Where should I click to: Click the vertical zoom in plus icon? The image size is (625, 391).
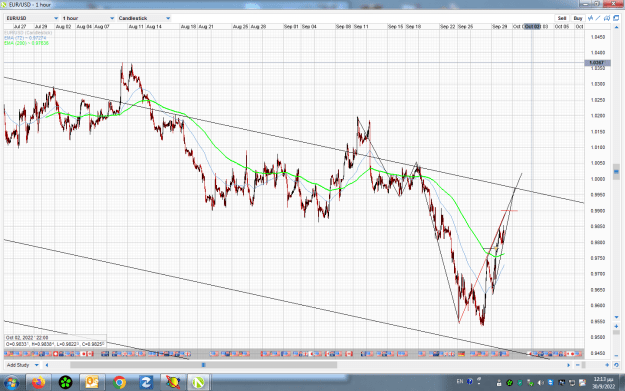pos(616,326)
